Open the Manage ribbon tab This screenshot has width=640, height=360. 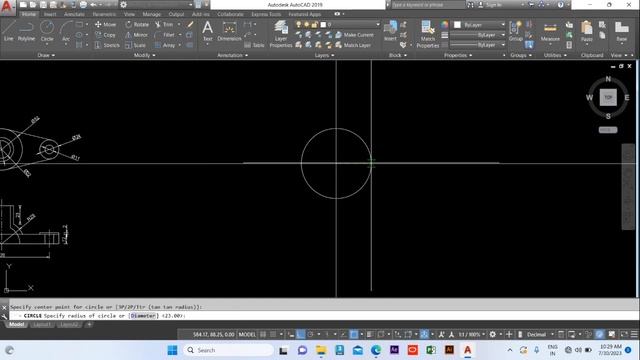tap(151, 14)
